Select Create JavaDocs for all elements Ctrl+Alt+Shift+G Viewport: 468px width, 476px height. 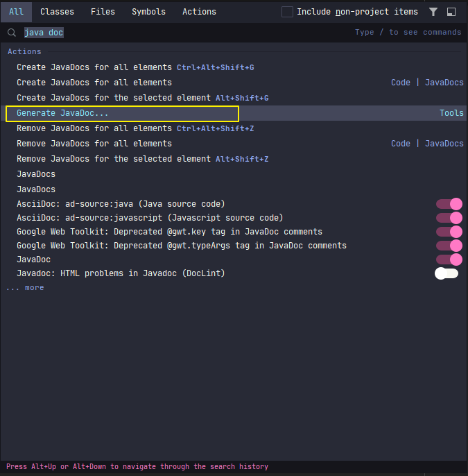234,67
